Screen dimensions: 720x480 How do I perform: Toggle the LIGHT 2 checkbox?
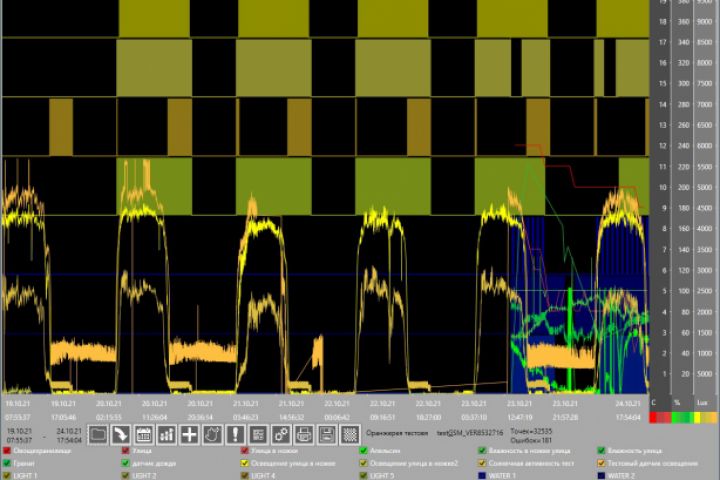(x=125, y=476)
